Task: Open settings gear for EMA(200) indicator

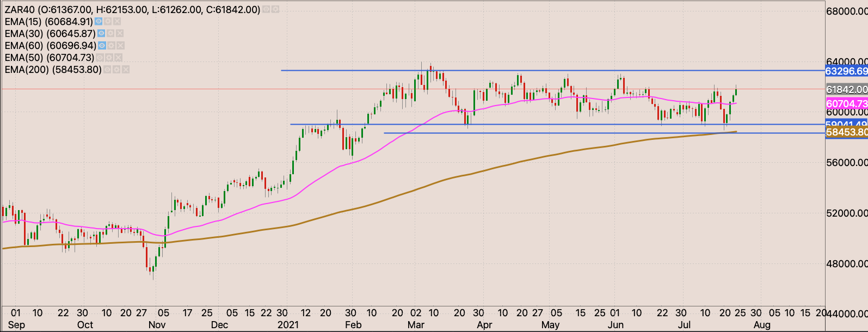Action: click(x=116, y=70)
